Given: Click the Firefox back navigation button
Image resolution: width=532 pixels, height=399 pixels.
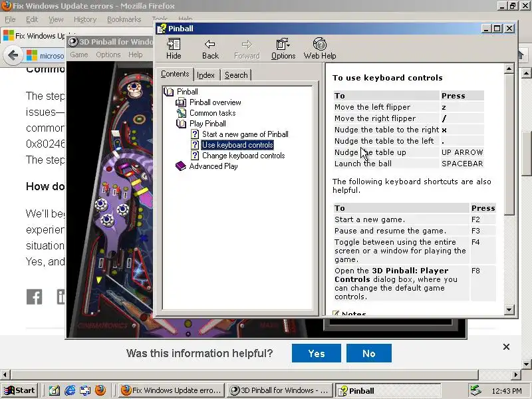Looking at the screenshot, I should click(x=13, y=55).
